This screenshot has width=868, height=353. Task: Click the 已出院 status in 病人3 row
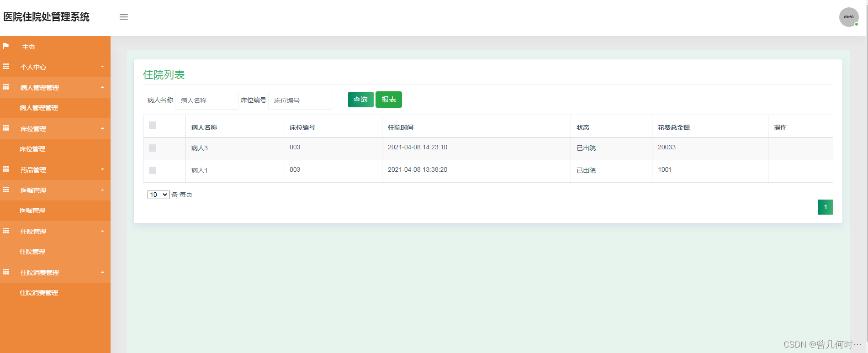point(586,148)
